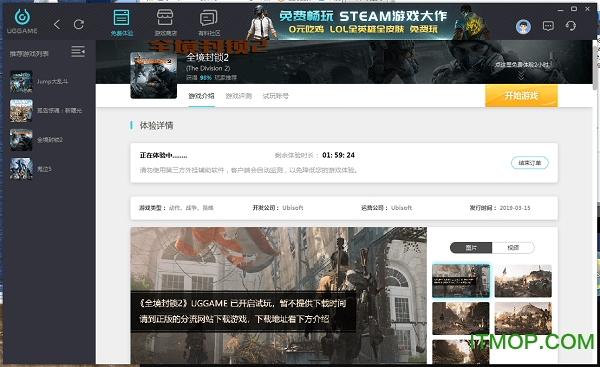The height and width of the screenshot is (367, 600).
Task: Click the 鬼泣5 cover thumbnail
Action: [21, 169]
